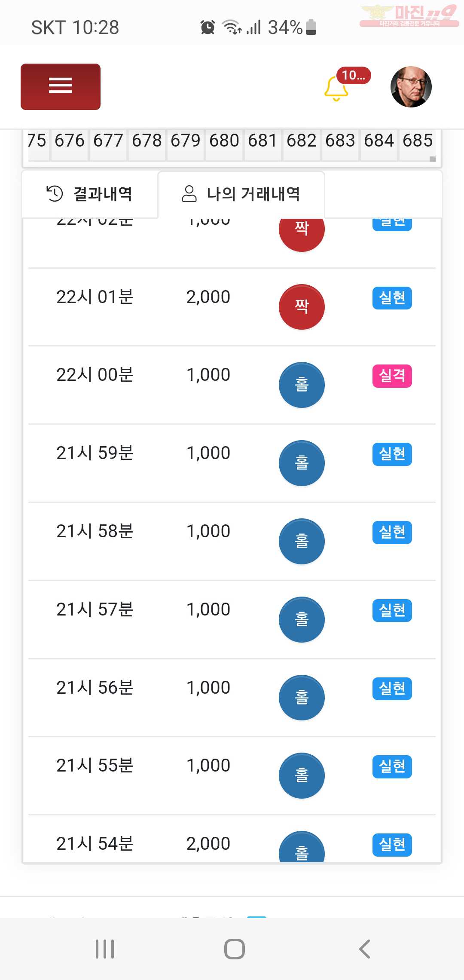Click the pink 실격 badge

(392, 376)
